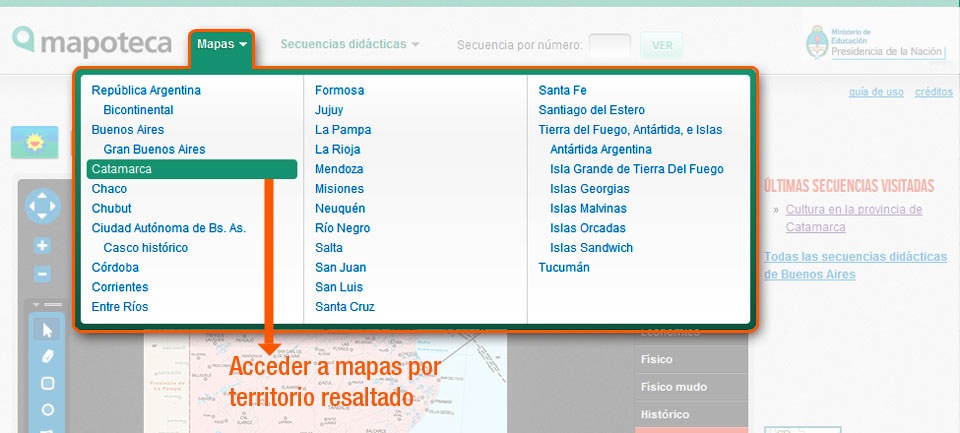The width and height of the screenshot is (960, 433).
Task: Select Santa Fe province
Action: pyautogui.click(x=562, y=91)
